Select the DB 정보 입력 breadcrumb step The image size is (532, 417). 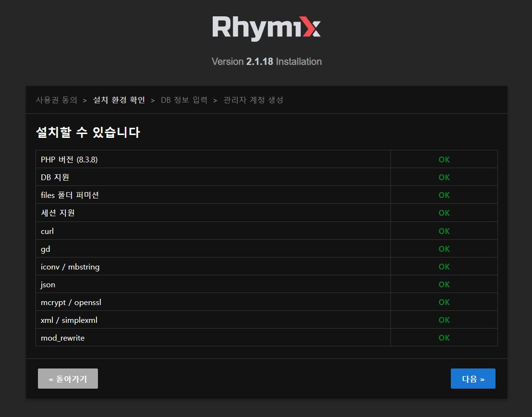point(184,100)
